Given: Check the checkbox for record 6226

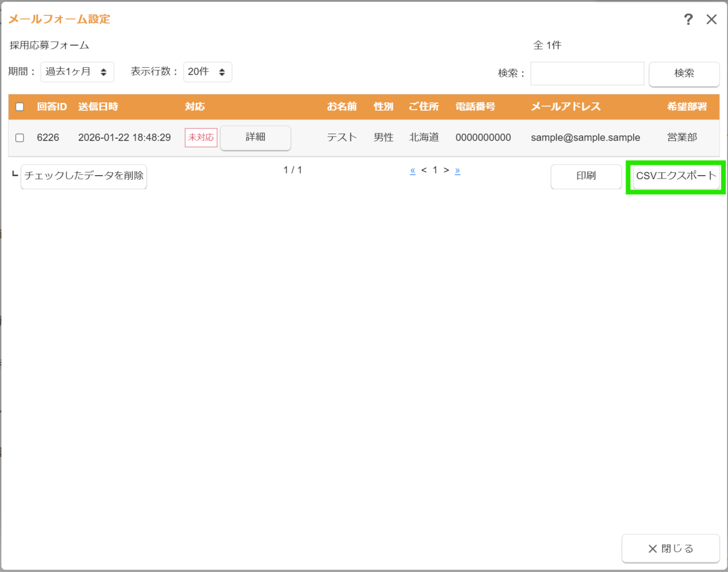Looking at the screenshot, I should [x=19, y=137].
